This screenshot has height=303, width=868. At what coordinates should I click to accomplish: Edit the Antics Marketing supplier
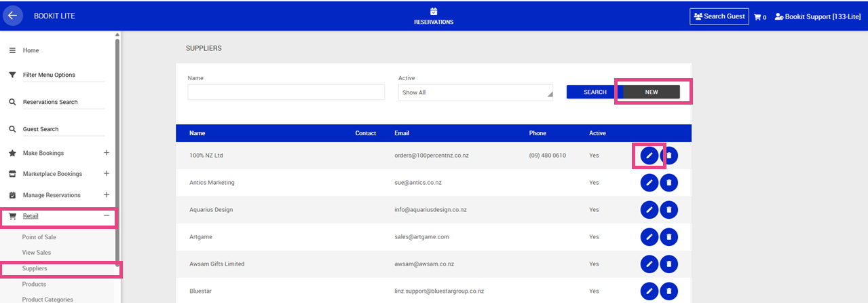point(649,183)
